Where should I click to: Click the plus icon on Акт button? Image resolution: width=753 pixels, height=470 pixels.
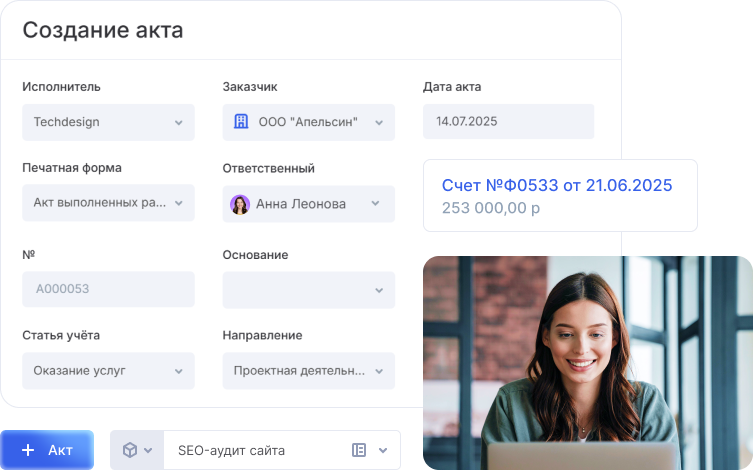click(x=28, y=450)
